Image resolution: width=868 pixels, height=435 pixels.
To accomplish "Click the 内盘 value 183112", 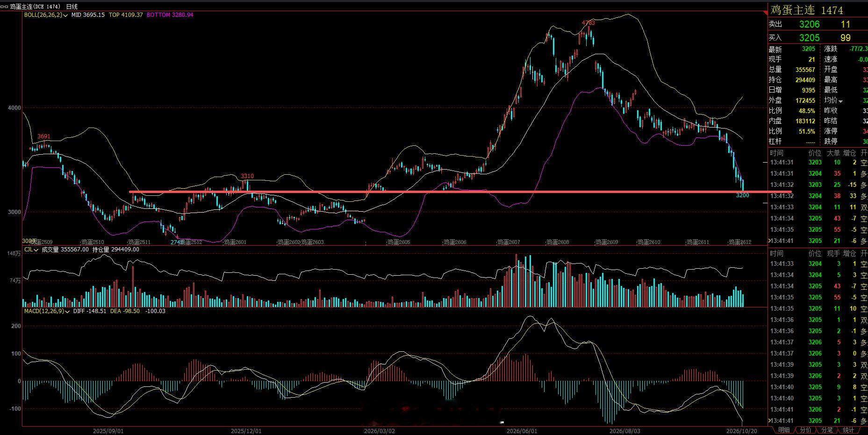I will pyautogui.click(x=805, y=121).
